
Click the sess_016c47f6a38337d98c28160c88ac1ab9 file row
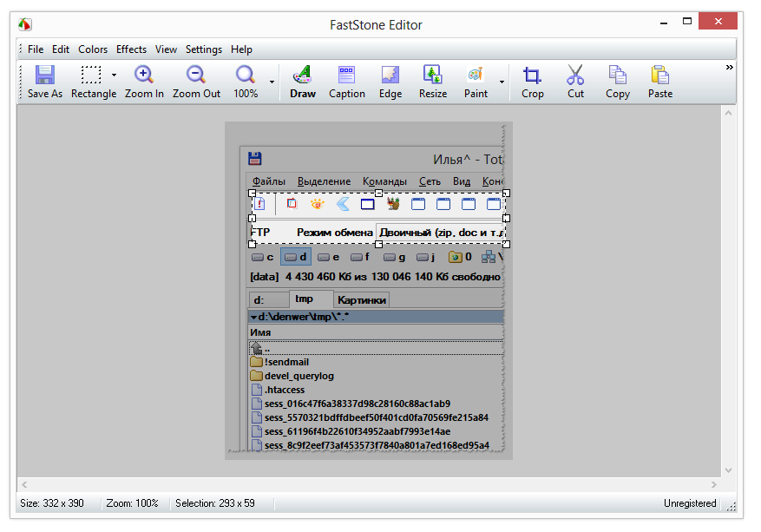coord(351,404)
